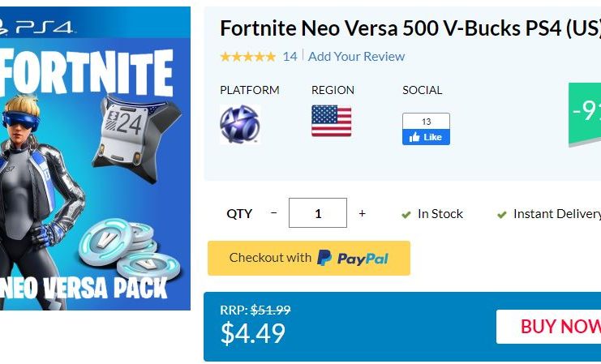Click the PS4 logo on product image
This screenshot has height=364, width=601.
click(36, 26)
